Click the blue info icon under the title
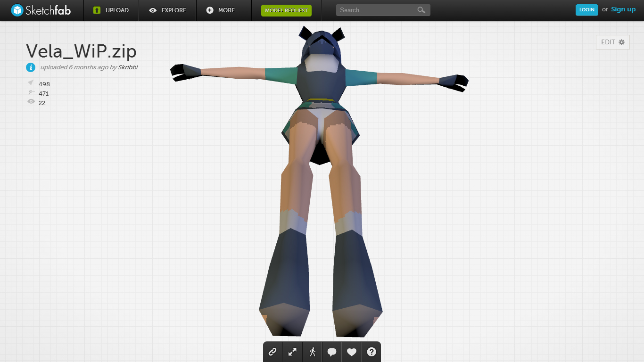The height and width of the screenshot is (362, 644). click(x=31, y=67)
